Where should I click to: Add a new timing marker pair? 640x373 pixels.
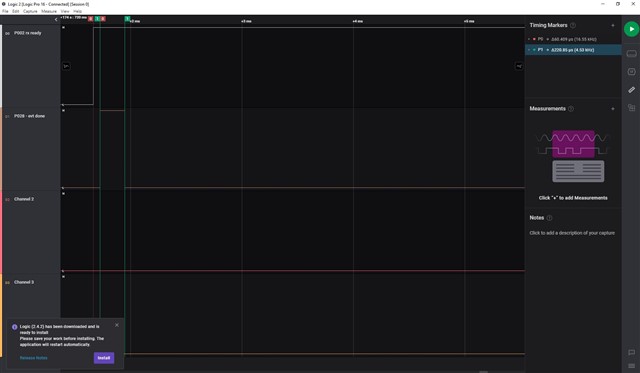click(x=613, y=25)
